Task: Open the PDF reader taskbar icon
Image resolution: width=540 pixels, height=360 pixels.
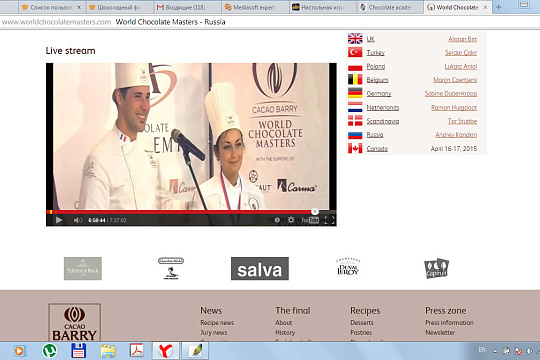Action: (137, 351)
